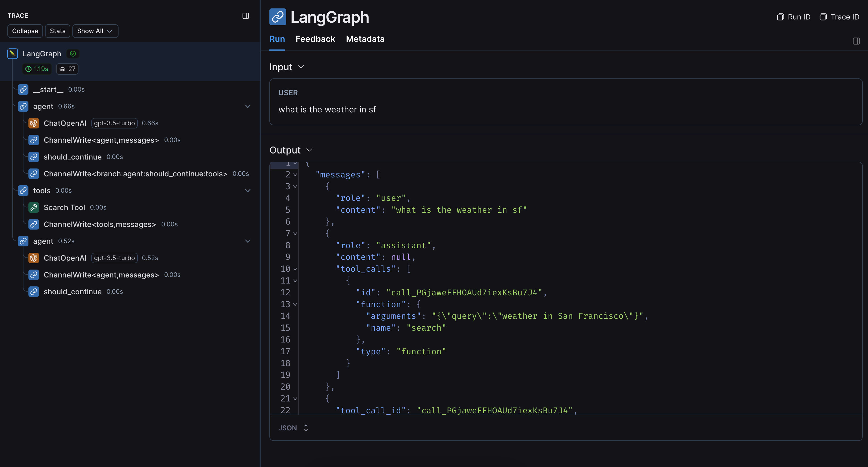Select the second ChannelWrite<agent,messages> row under agent 0.52s
868x467 pixels.
(130, 275)
